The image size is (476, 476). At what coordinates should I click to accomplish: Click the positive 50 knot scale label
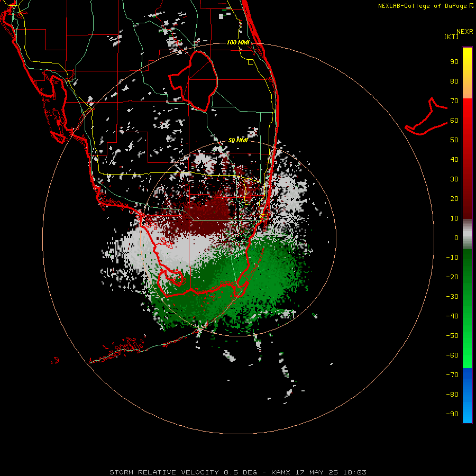454,140
